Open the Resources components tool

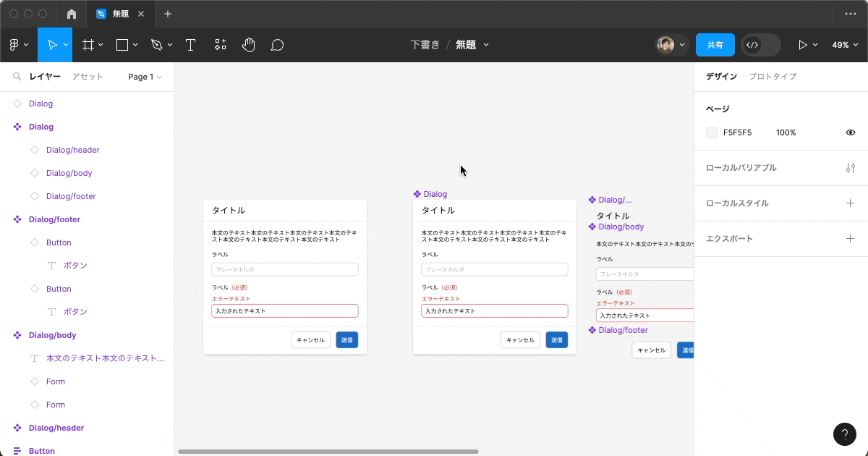click(x=220, y=45)
